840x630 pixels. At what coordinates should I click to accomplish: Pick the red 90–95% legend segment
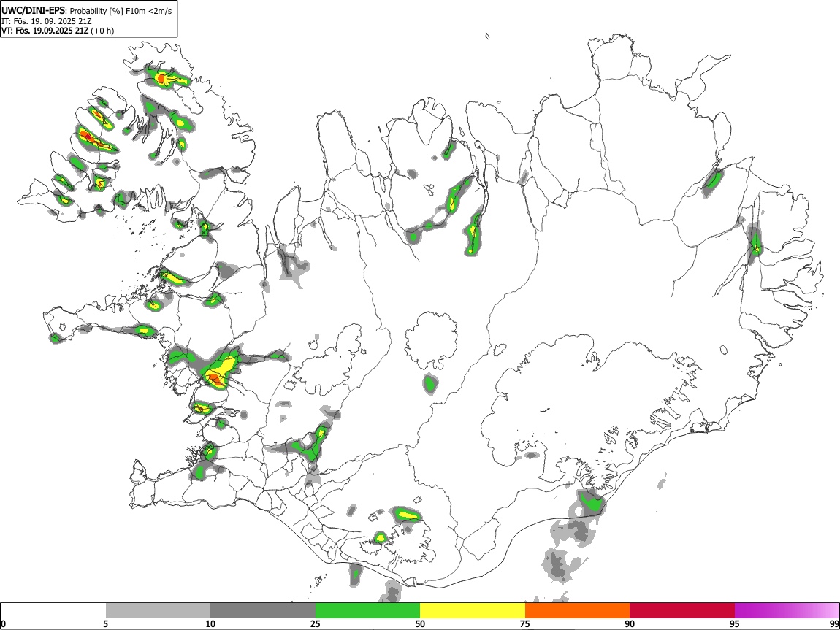(682, 611)
